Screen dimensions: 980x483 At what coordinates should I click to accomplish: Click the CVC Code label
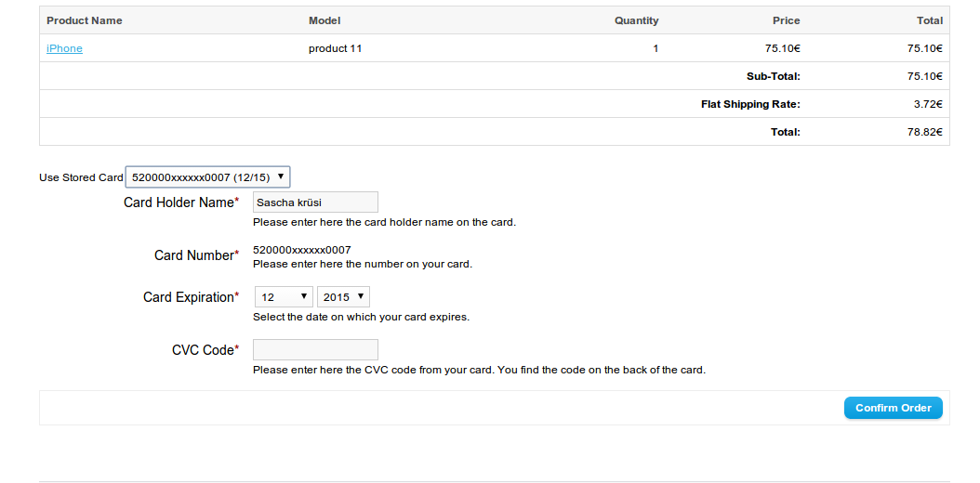click(204, 350)
